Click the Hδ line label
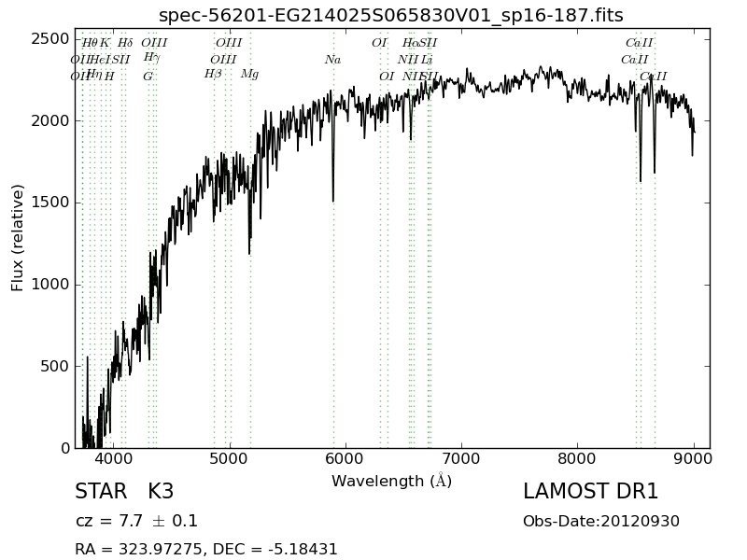This screenshot has height=560, width=747. [125, 43]
